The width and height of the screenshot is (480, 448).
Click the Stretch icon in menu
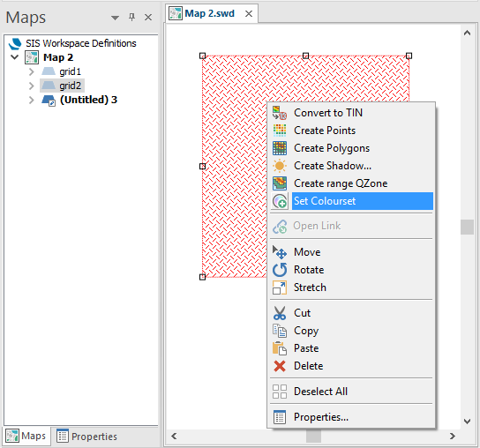pyautogui.click(x=280, y=287)
